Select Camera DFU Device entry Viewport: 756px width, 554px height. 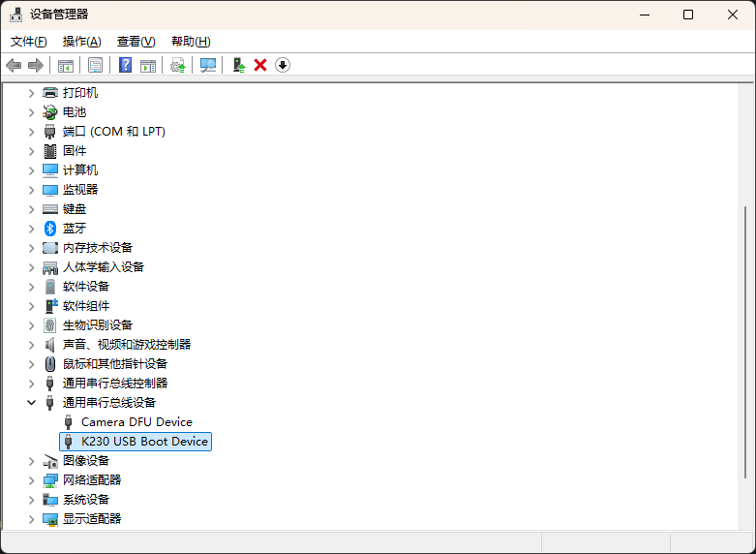click(136, 422)
